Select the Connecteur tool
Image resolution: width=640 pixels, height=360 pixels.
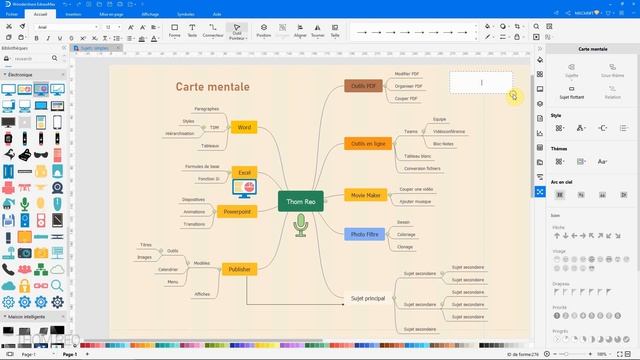tap(213, 31)
